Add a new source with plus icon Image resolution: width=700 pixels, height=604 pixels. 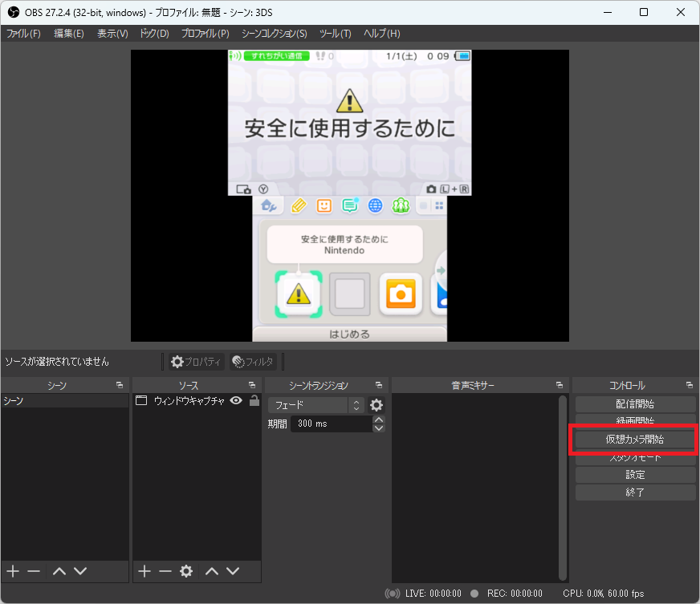(x=144, y=571)
